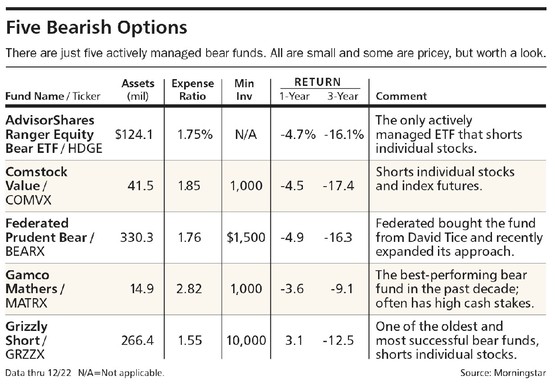This screenshot has height=384, width=555.
Task: Click the 'Data thru 12/22' footnote
Action: click(x=38, y=373)
